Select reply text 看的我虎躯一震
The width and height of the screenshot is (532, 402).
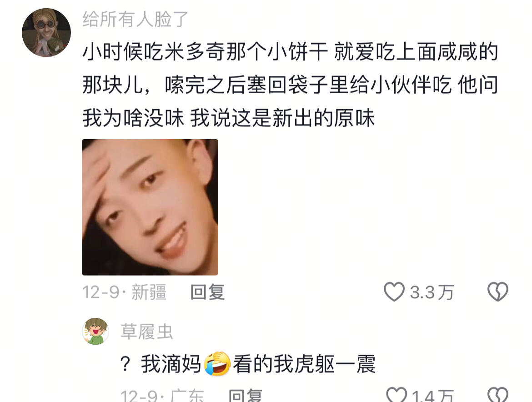click(304, 364)
